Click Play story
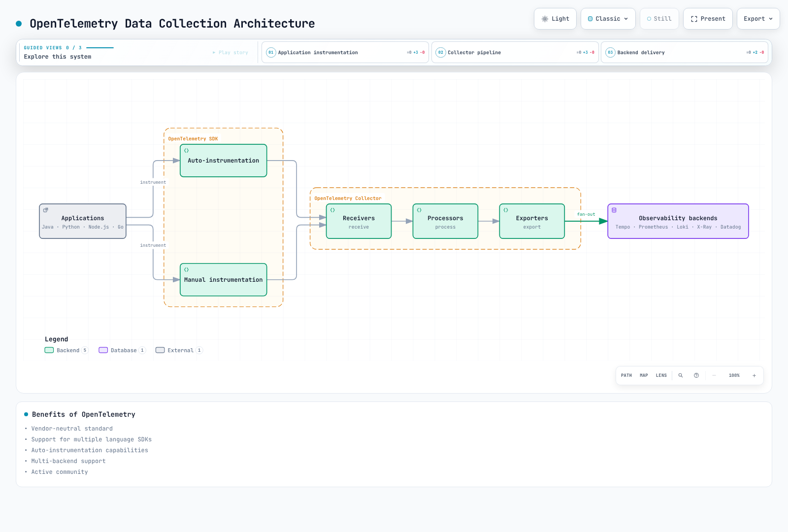 click(x=230, y=52)
